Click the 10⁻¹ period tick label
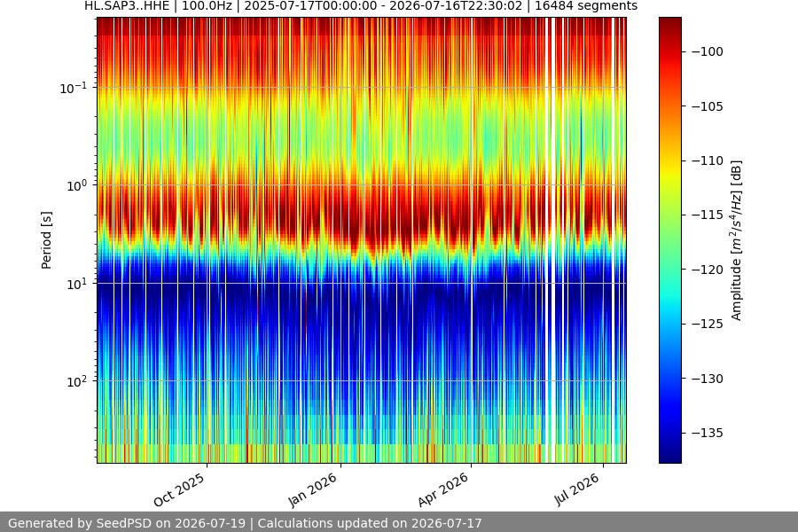 [73, 88]
